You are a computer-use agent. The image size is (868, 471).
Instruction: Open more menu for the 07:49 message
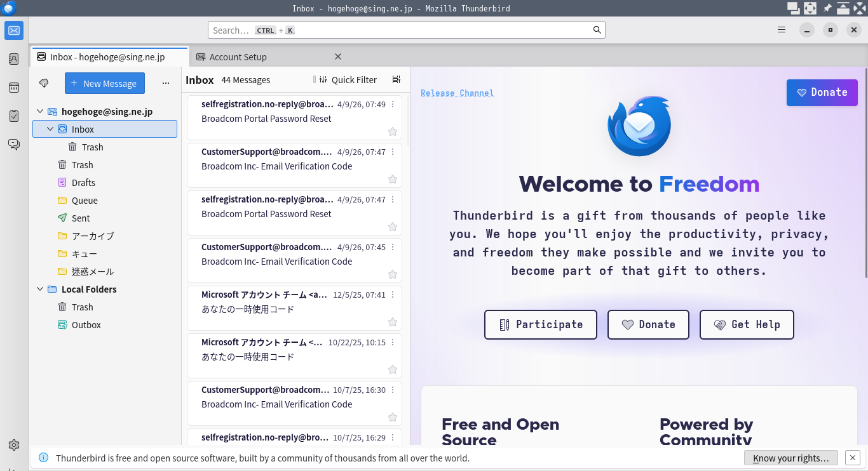[393, 104]
